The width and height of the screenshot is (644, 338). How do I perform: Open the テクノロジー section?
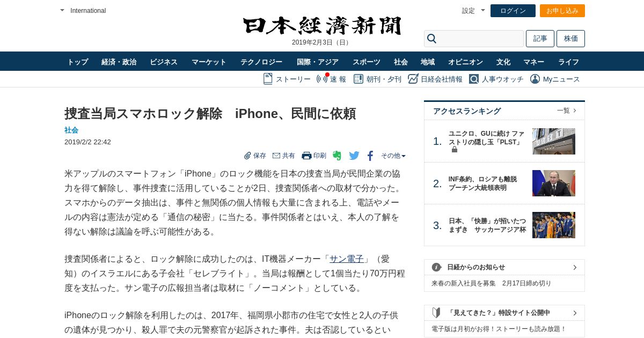(261, 62)
